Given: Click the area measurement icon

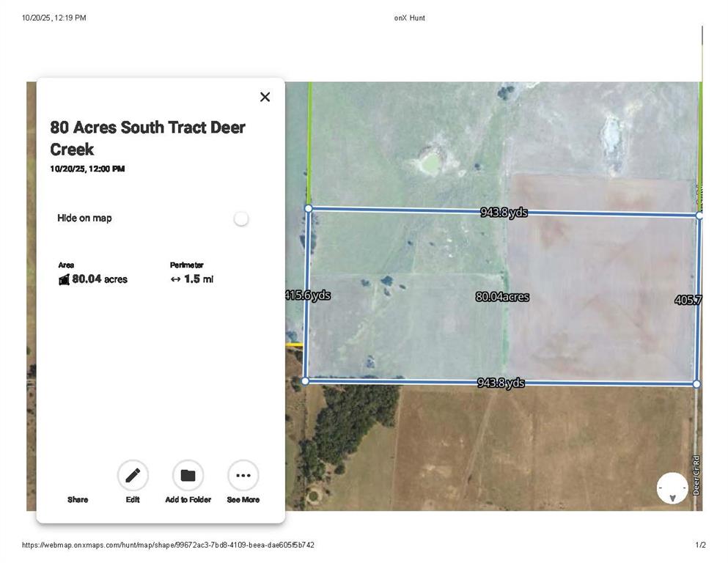Looking at the screenshot, I should (x=64, y=279).
